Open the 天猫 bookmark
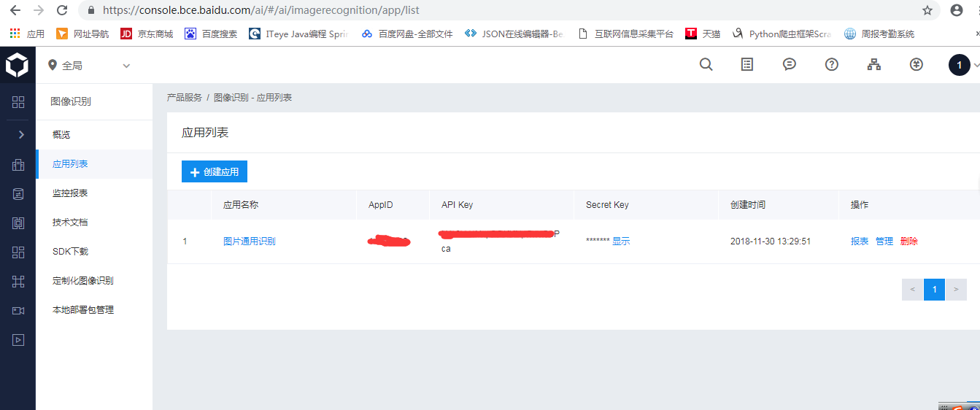Image resolution: width=980 pixels, height=410 pixels. (703, 34)
